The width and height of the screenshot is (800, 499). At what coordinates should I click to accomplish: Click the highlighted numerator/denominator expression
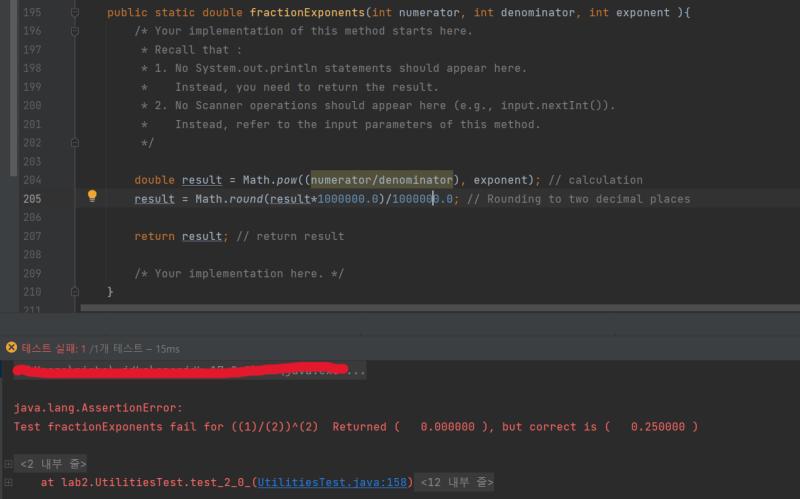[382, 180]
